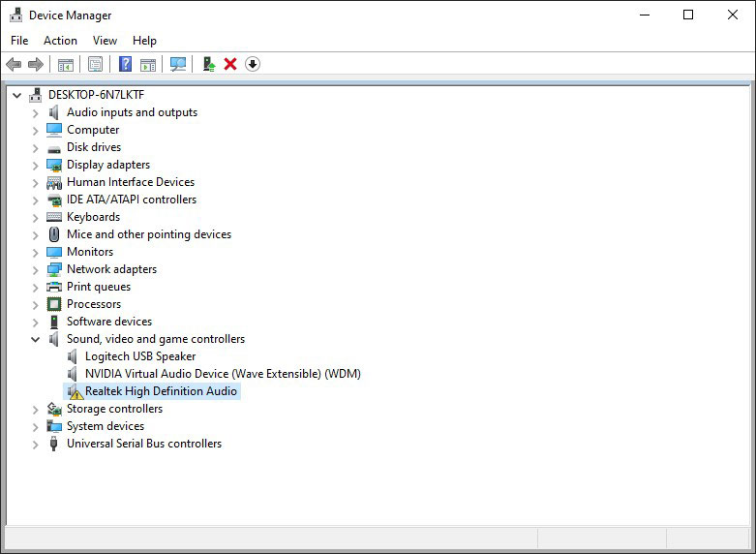Click the IDE ATA/ATAPI controllers icon

54,200
